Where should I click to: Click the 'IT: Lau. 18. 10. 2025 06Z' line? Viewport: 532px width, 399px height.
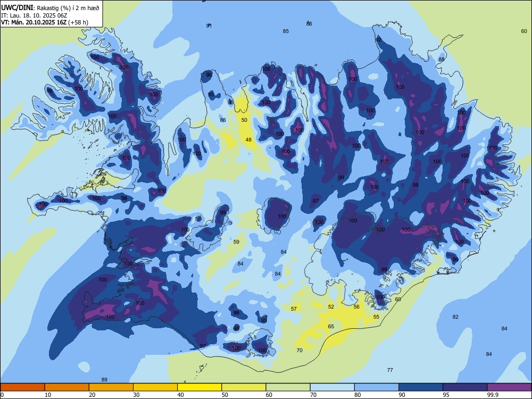click(x=34, y=15)
